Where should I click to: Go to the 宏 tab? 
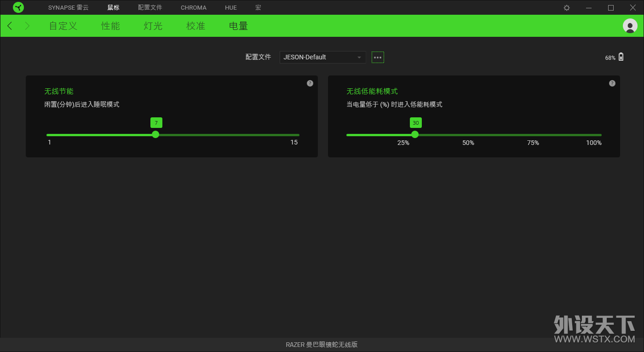[x=258, y=8]
